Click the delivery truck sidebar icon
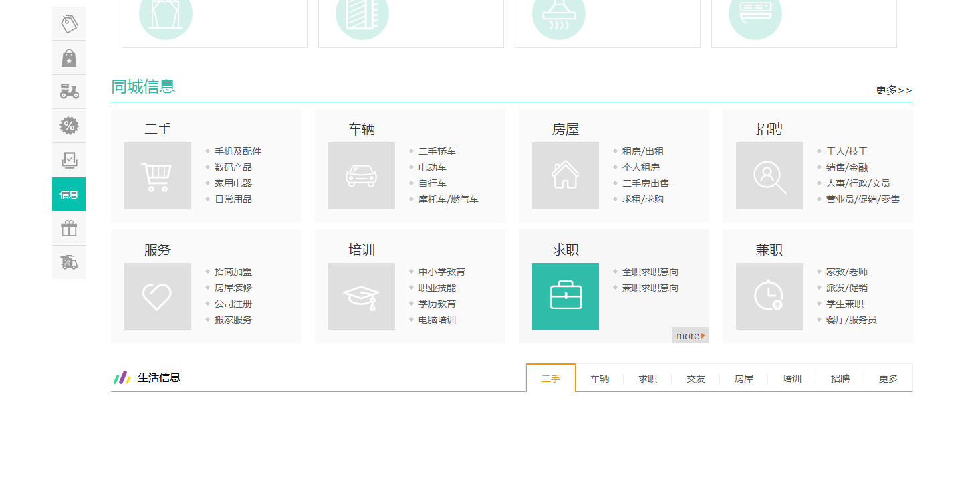980x483 pixels. tap(69, 262)
